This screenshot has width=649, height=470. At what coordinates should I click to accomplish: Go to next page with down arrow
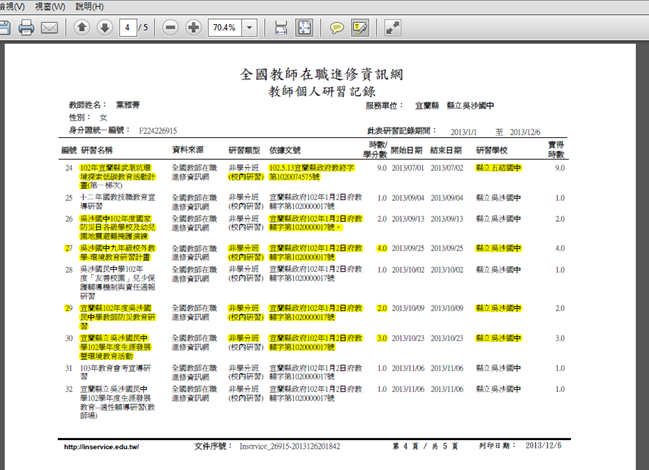104,28
